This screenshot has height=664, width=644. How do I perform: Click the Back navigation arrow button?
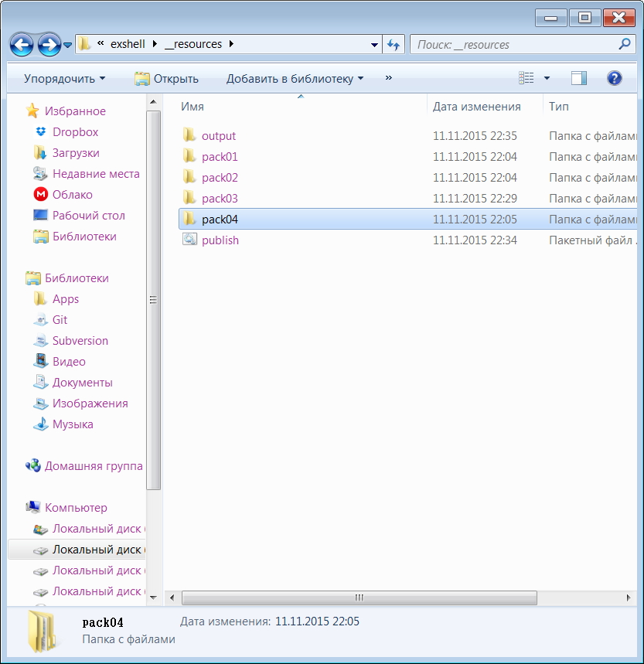tap(22, 45)
